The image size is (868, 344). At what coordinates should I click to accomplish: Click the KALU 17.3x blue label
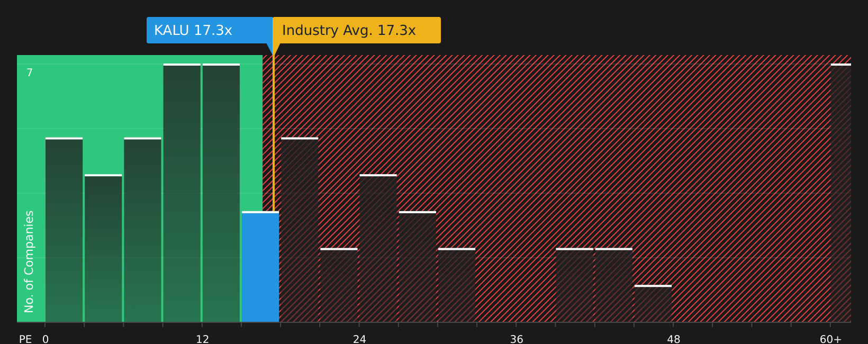coord(210,30)
